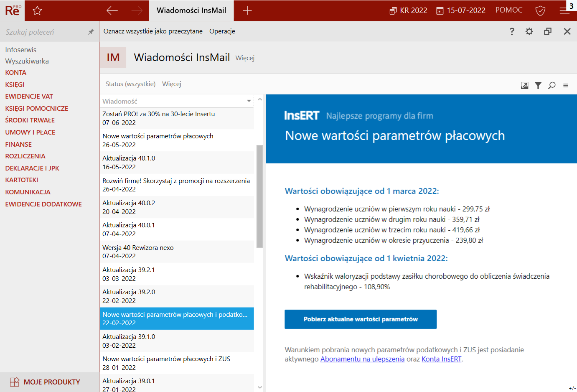Select message Nowe wartości parametrów płacowych i ZUS
The image size is (577, 392).
[177, 363]
